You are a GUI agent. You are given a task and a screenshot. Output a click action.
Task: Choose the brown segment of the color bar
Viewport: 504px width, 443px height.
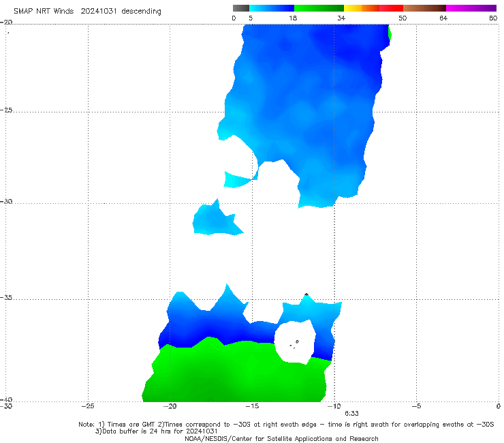424,8
